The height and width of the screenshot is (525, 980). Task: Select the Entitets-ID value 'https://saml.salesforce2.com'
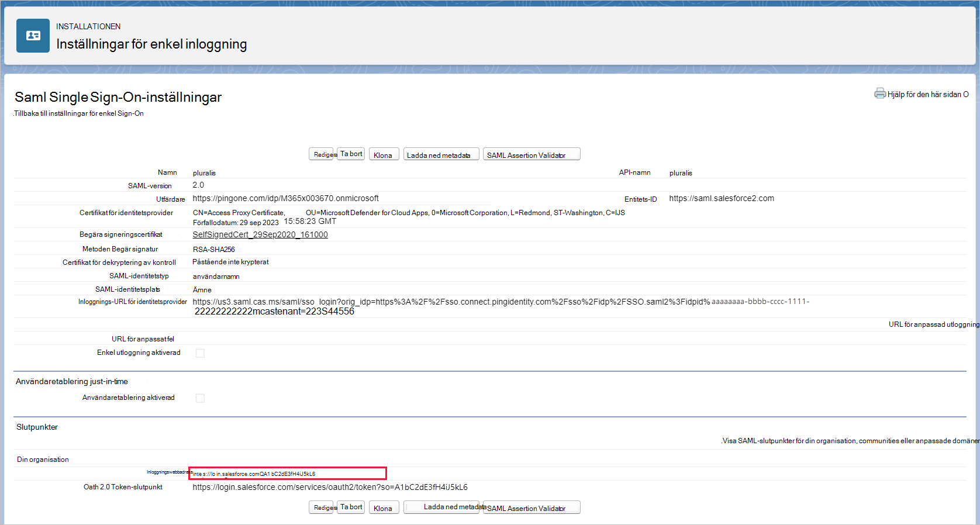(x=722, y=198)
